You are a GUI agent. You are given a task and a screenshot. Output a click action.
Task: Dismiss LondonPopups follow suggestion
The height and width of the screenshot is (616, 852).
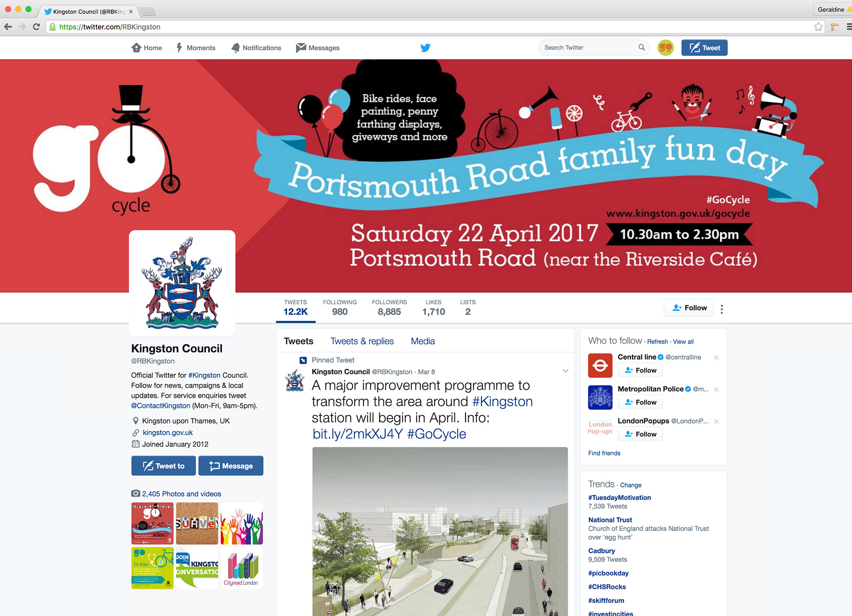[716, 421]
